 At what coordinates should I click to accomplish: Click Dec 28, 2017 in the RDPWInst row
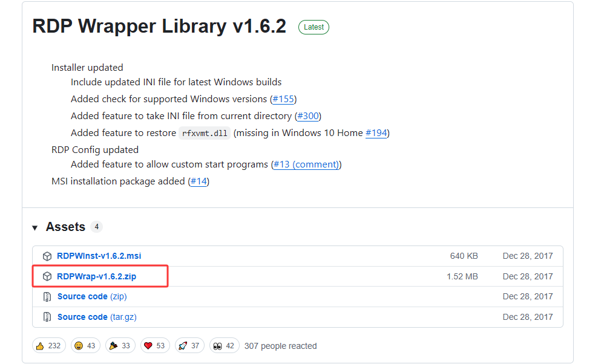527,256
